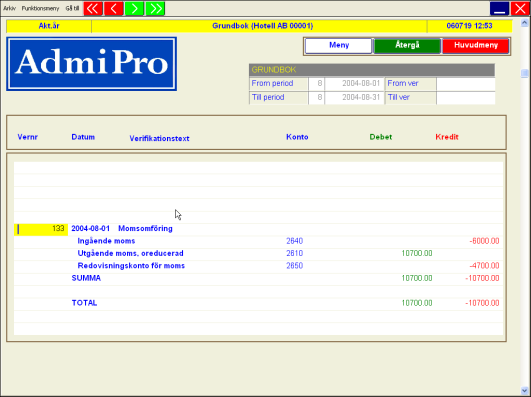Click account number 2640
The height and width of the screenshot is (397, 531).
pyautogui.click(x=294, y=241)
